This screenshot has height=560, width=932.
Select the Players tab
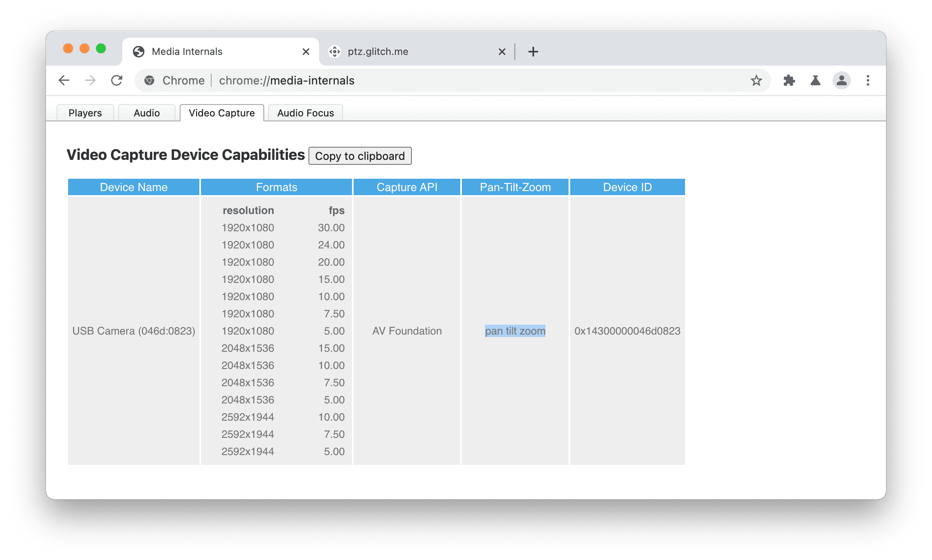[85, 112]
